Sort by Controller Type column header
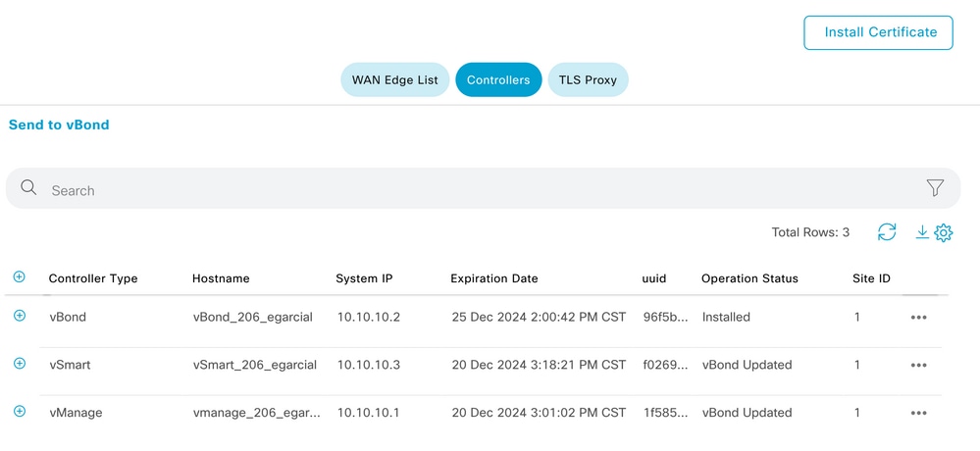Image resolution: width=980 pixels, height=451 pixels. point(93,278)
